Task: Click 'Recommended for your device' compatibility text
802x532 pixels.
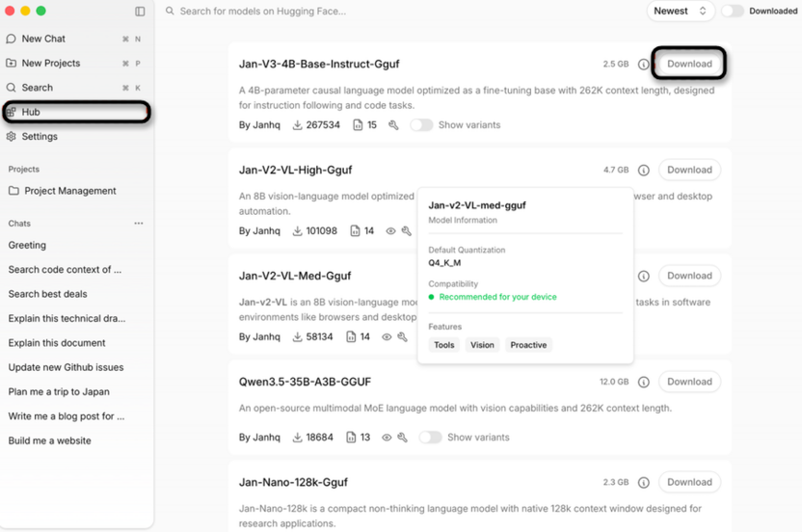Action: [x=497, y=297]
